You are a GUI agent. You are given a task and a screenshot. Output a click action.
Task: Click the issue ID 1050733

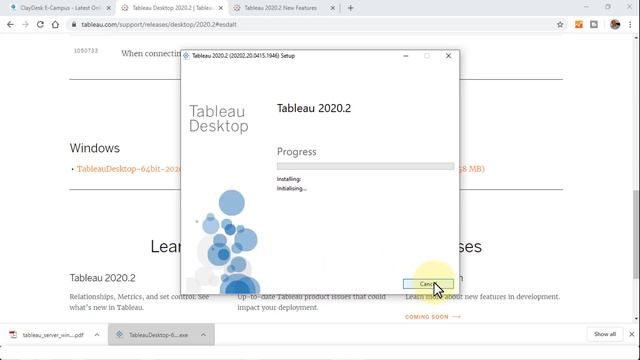click(x=86, y=51)
